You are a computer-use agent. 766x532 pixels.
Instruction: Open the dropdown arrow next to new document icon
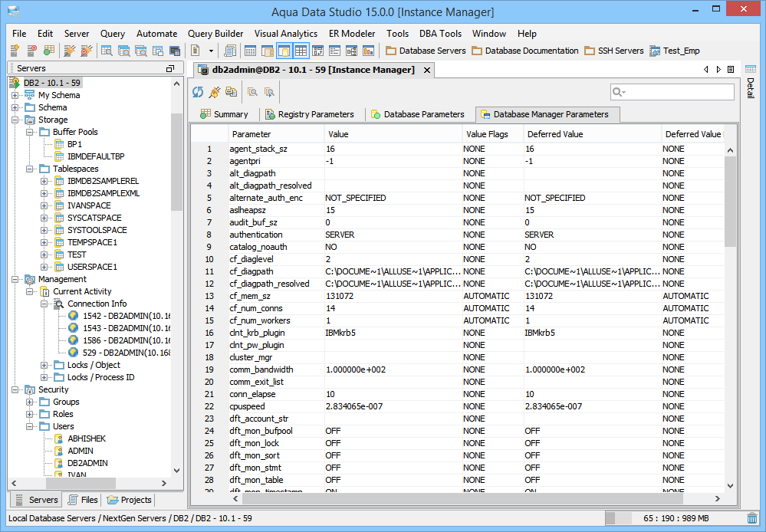(x=211, y=51)
